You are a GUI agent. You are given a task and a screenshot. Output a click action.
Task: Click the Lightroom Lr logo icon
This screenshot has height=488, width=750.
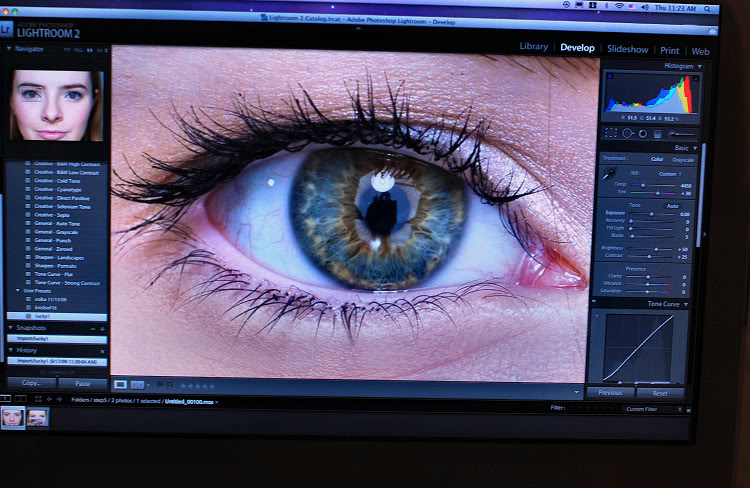6,30
